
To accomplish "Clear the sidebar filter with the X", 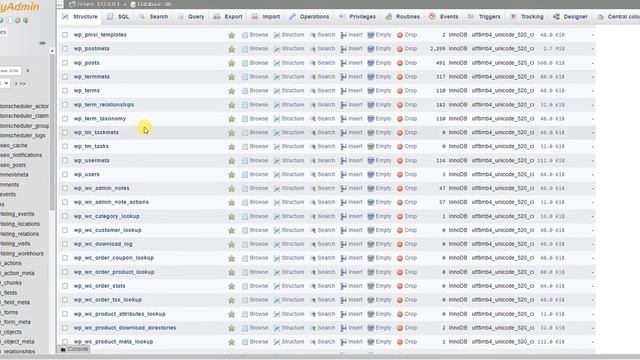I will coord(28,71).
